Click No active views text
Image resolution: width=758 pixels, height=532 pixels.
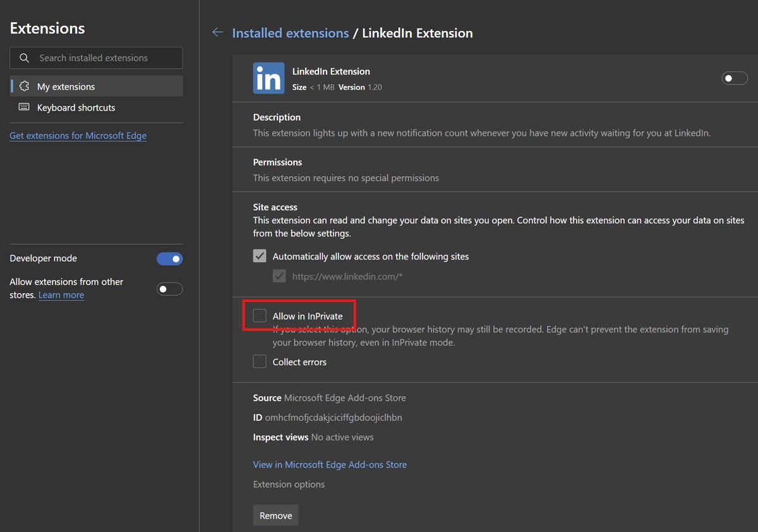342,437
